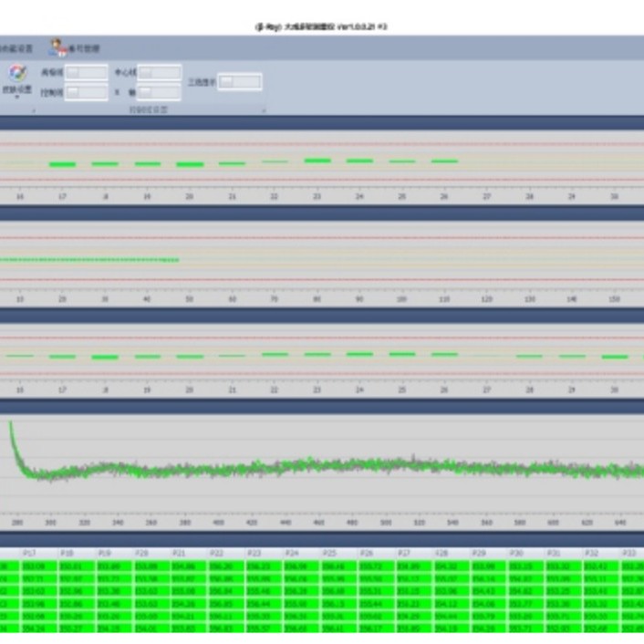Click the green noisy trend curve's initial peak

(11, 423)
